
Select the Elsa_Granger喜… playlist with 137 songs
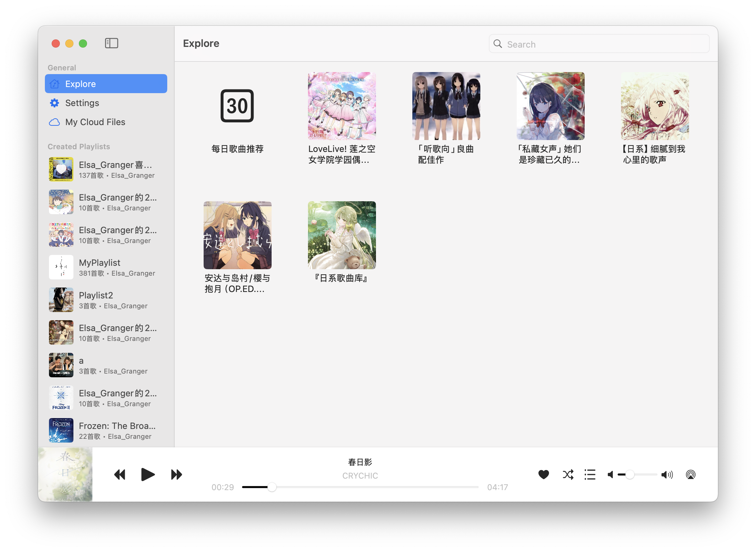tap(106, 169)
